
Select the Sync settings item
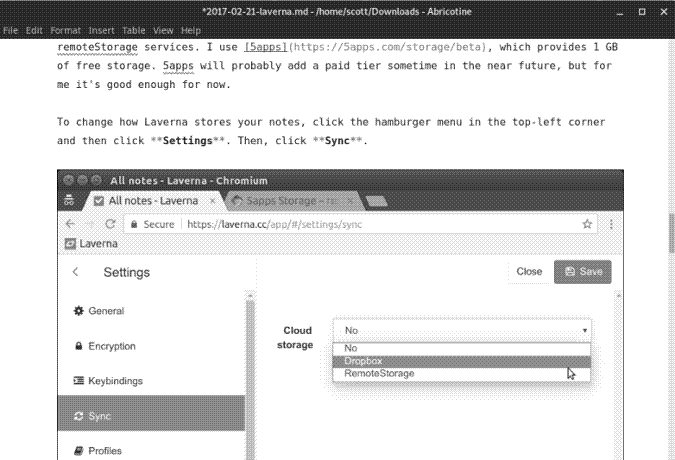(151, 413)
